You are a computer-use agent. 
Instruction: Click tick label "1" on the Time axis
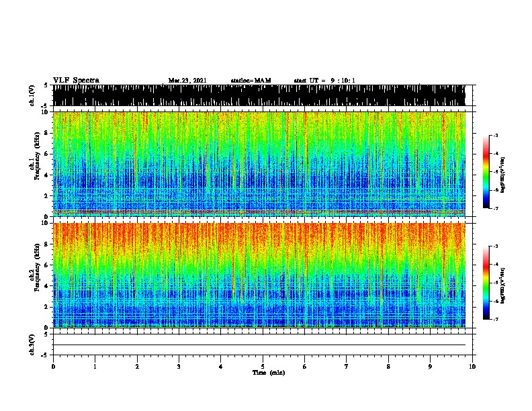point(95,367)
